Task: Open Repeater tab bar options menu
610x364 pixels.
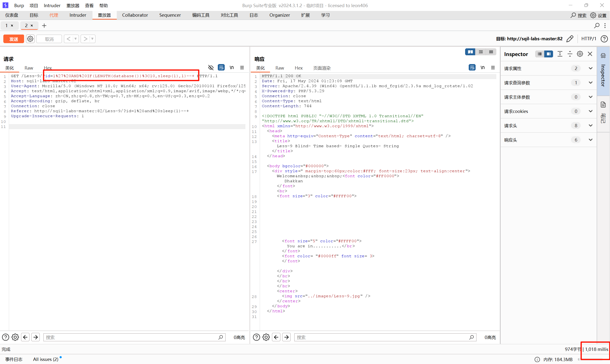Action: click(605, 25)
